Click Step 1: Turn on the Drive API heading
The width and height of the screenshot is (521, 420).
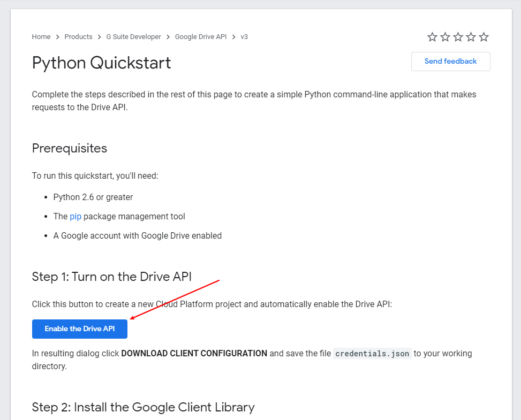click(x=111, y=277)
